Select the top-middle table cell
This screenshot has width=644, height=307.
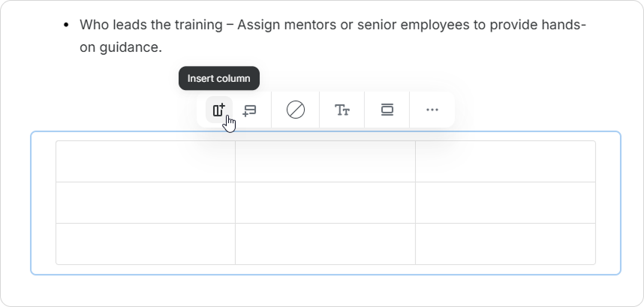[325, 161]
